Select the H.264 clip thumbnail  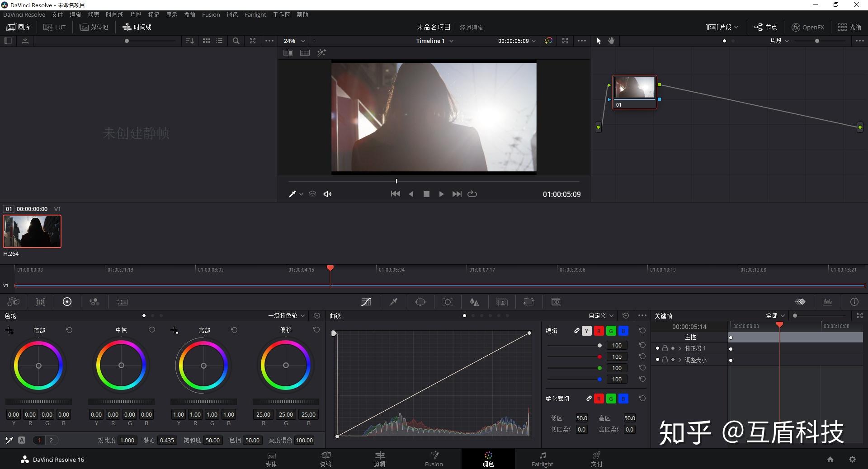pyautogui.click(x=32, y=231)
